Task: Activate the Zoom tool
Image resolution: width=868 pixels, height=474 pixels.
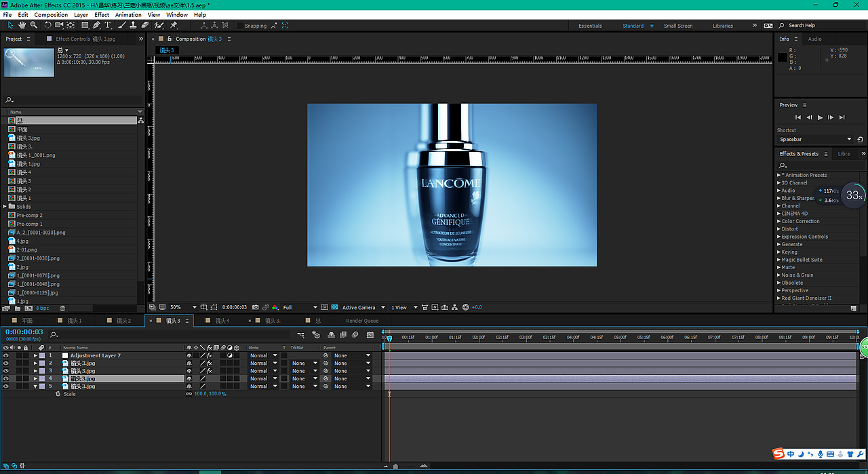Action: pyautogui.click(x=33, y=25)
